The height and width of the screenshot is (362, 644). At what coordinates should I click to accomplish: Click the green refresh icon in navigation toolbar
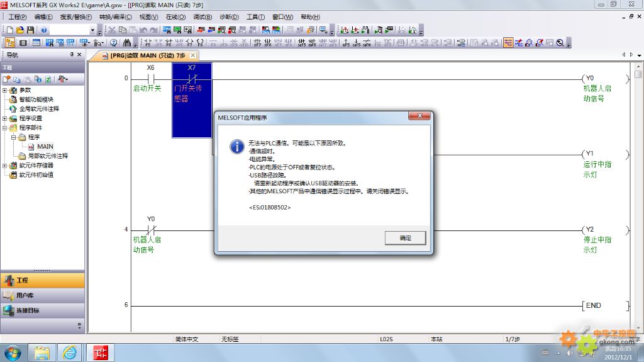48,79
